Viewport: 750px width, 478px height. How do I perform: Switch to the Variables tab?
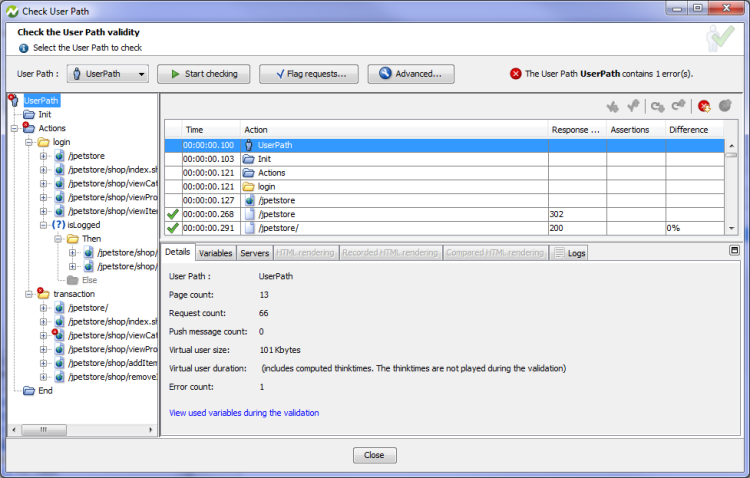(x=216, y=253)
